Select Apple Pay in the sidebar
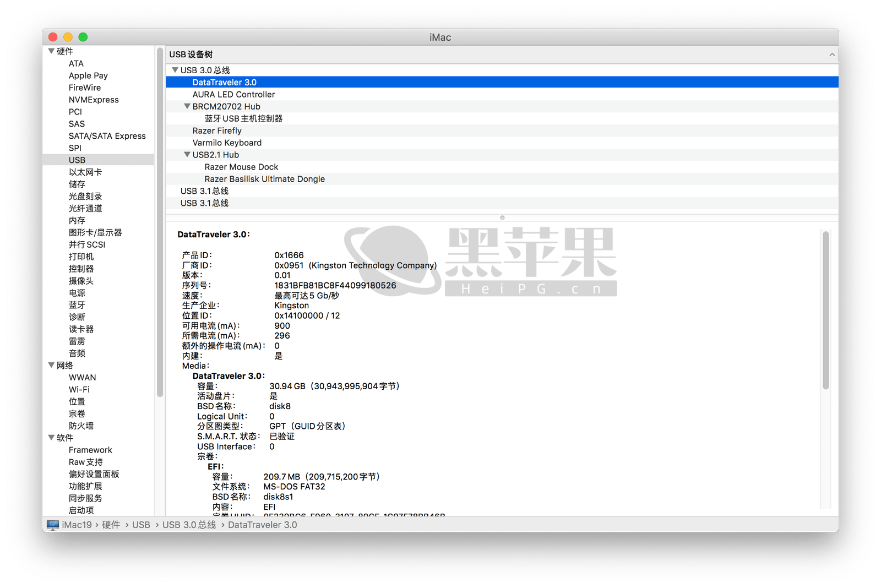Viewport: 881px width, 588px height. [88, 75]
